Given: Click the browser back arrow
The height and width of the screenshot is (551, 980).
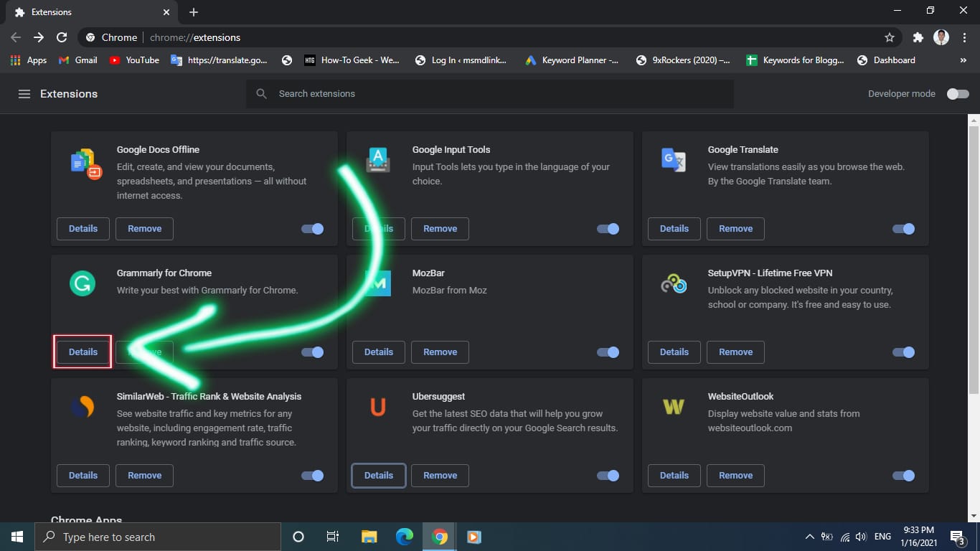Looking at the screenshot, I should [16, 37].
